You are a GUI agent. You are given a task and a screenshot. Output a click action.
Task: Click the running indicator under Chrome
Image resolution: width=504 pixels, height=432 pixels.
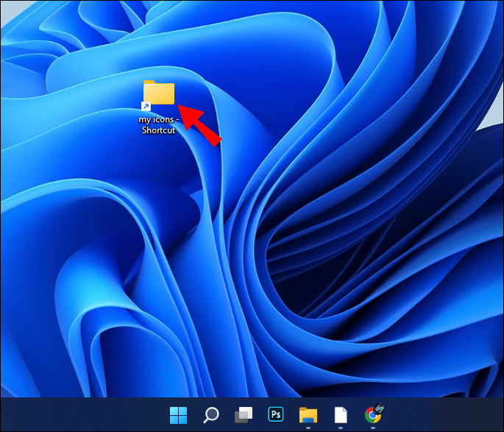click(x=373, y=429)
